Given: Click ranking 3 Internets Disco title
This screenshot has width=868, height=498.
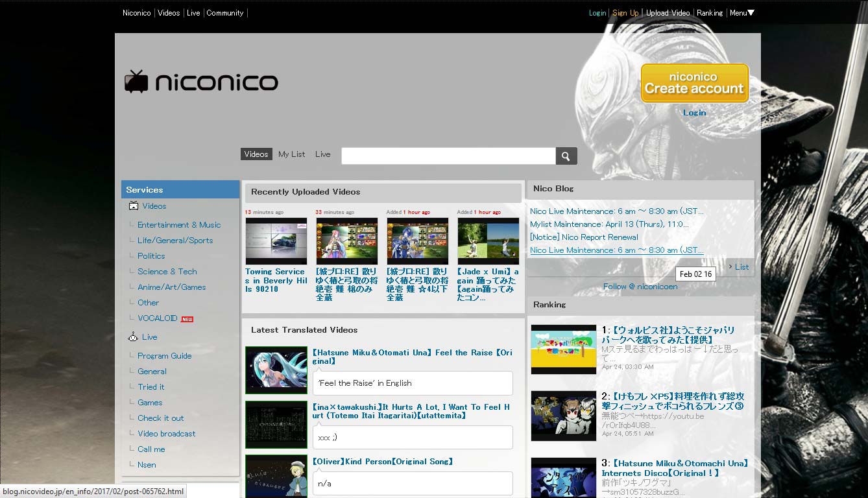Looking at the screenshot, I should 675,468.
